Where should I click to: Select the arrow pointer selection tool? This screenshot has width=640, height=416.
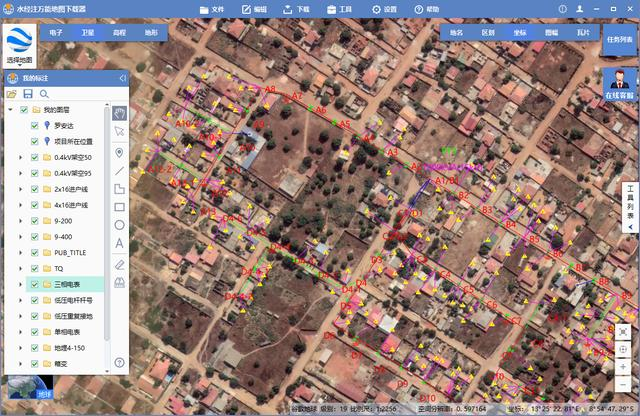[120, 131]
